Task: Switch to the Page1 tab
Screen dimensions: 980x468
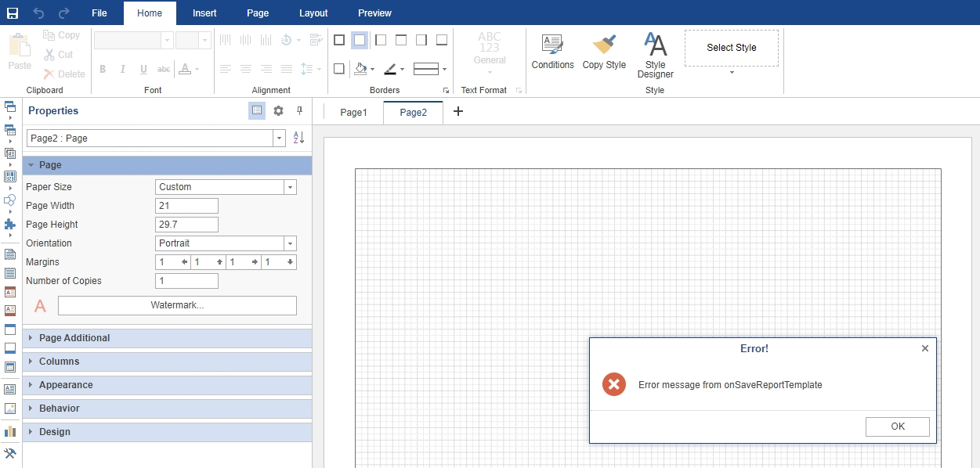Action: coord(353,113)
